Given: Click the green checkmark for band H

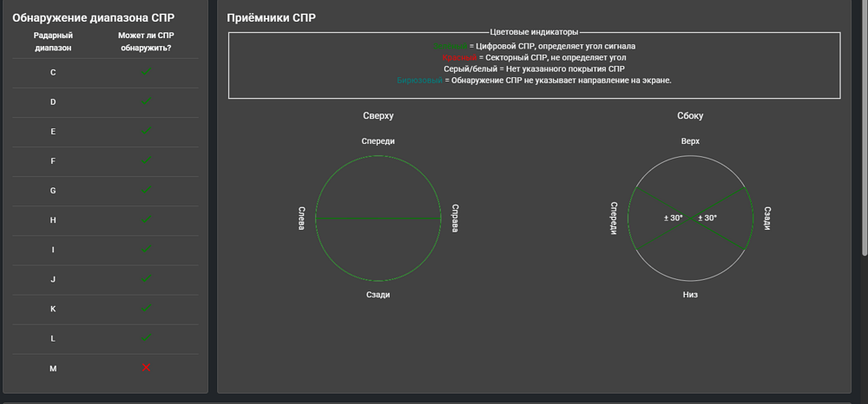Looking at the screenshot, I should tap(146, 220).
